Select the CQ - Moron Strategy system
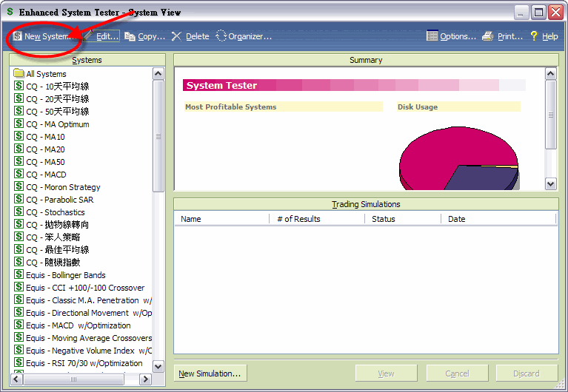 pyautogui.click(x=57, y=187)
